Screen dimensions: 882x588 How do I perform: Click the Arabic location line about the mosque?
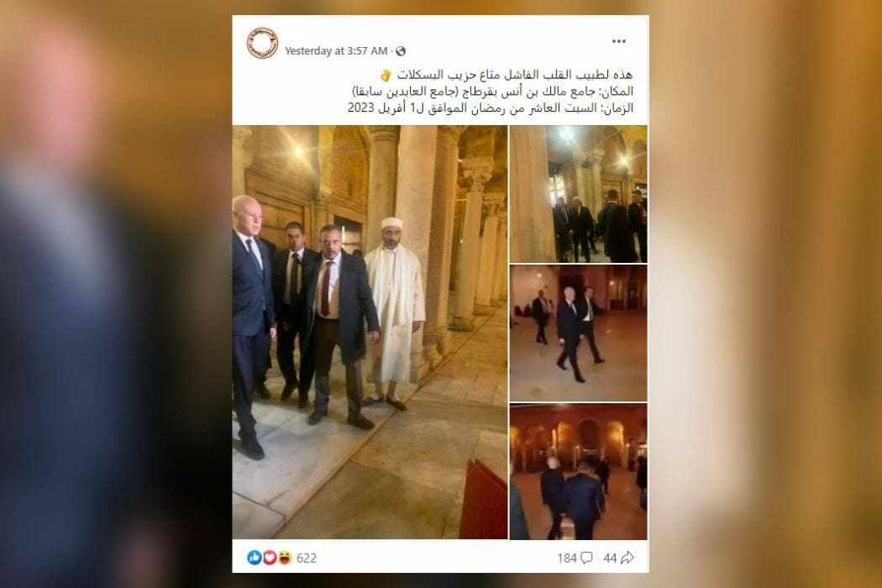pyautogui.click(x=493, y=92)
